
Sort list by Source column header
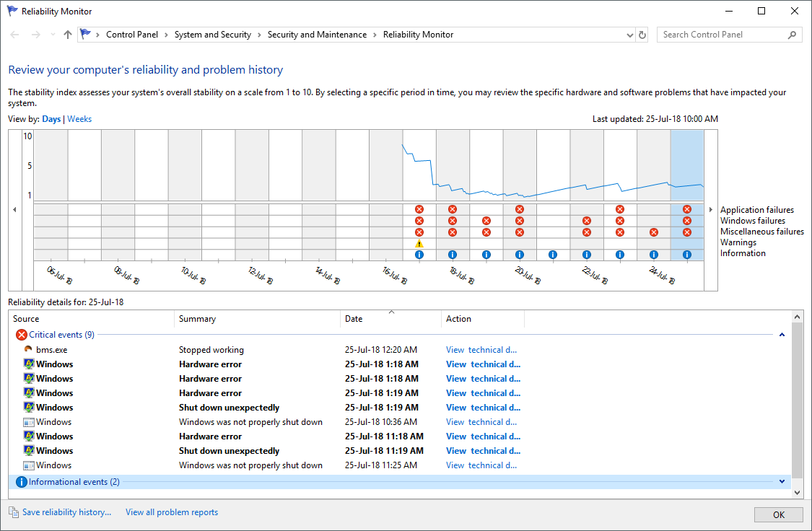tap(92, 319)
